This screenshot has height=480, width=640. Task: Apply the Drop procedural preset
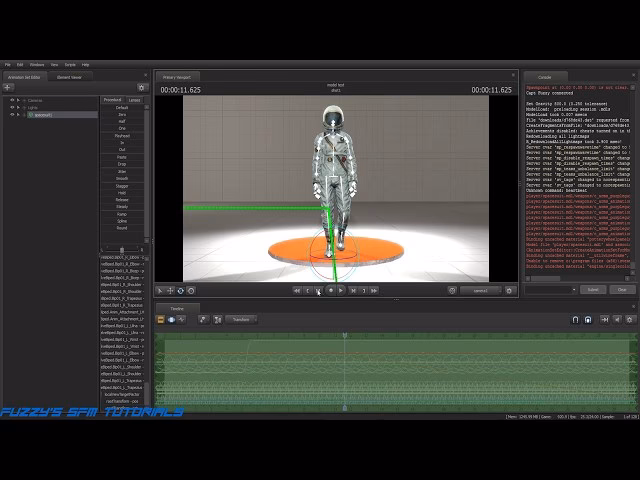[x=122, y=164]
